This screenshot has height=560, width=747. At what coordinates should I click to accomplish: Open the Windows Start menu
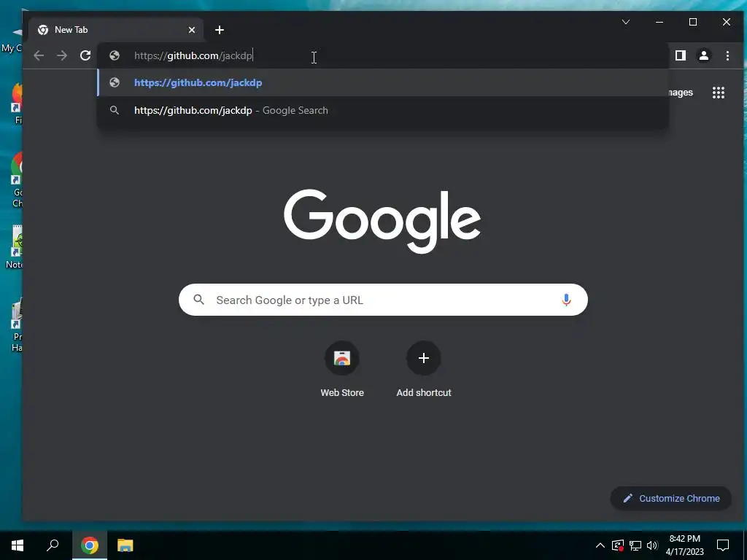coord(18,545)
